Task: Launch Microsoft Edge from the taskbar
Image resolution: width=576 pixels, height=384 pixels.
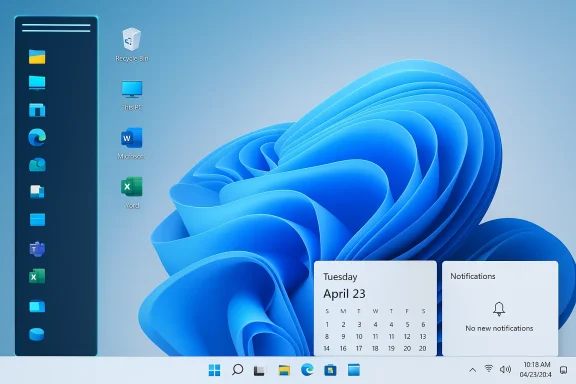Action: click(x=307, y=370)
